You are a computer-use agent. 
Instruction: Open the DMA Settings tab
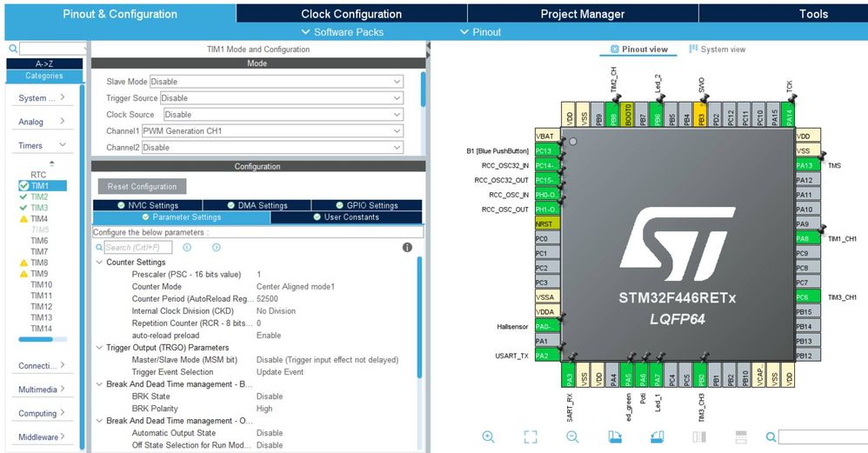[257, 205]
